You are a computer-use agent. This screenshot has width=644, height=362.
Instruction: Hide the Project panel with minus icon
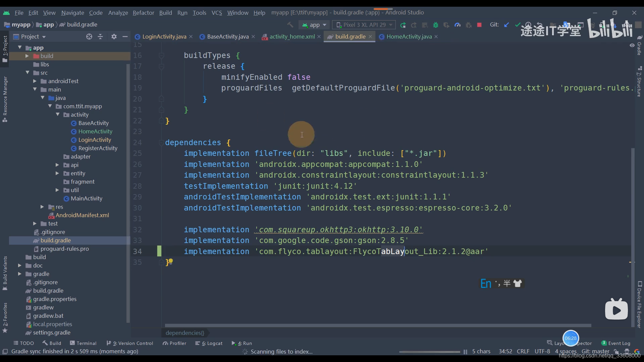pyautogui.click(x=125, y=37)
